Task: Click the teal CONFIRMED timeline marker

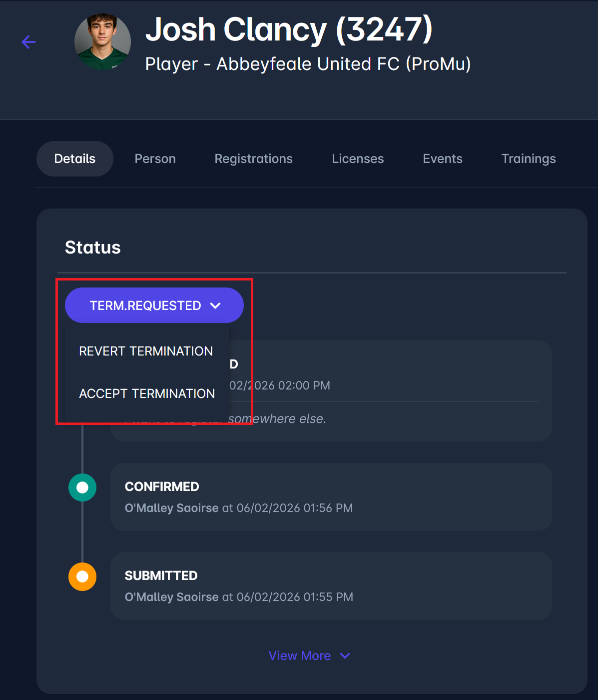Action: (82, 487)
